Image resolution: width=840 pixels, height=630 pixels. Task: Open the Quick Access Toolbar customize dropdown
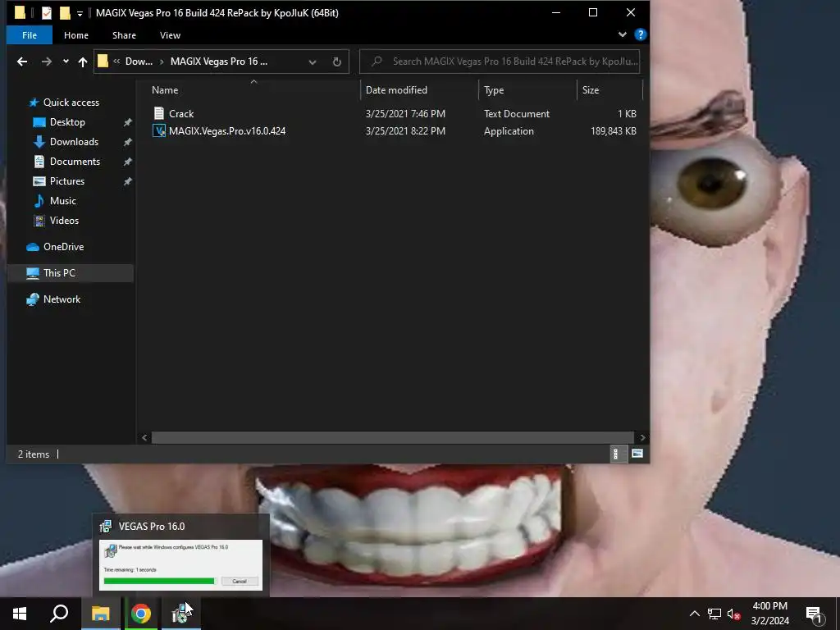pos(80,13)
